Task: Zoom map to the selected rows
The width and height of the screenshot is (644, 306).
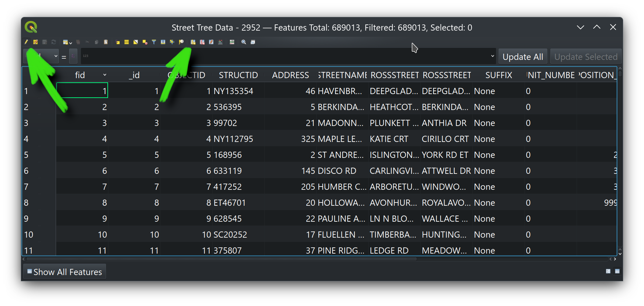Action: pos(181,42)
